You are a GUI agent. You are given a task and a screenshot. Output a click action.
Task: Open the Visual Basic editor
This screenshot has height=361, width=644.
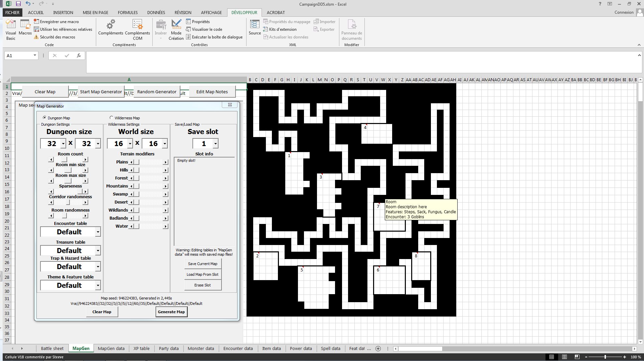pos(11,29)
